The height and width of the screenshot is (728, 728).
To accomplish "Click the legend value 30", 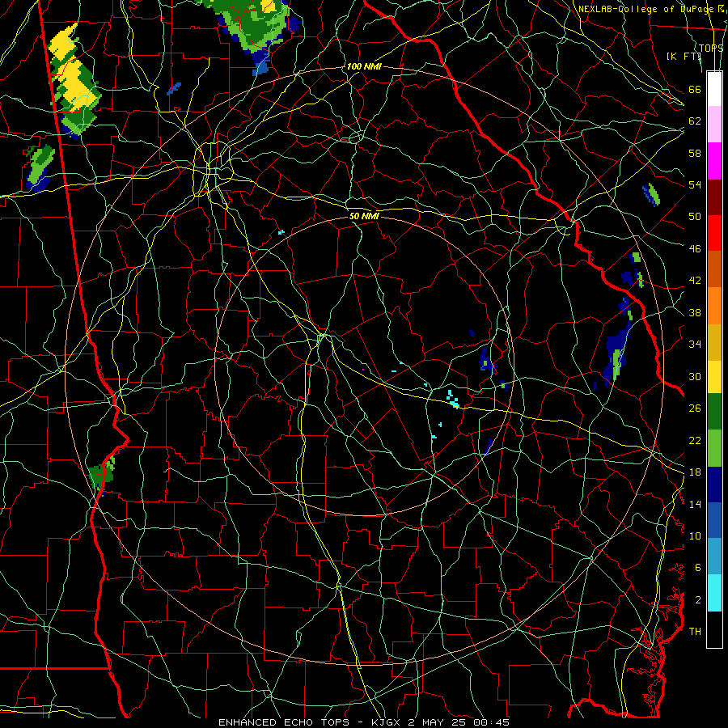I will (695, 376).
